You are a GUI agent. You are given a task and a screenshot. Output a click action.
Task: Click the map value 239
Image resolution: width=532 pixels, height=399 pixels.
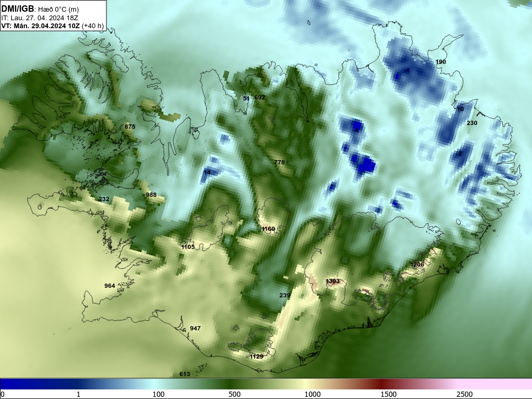click(x=284, y=295)
